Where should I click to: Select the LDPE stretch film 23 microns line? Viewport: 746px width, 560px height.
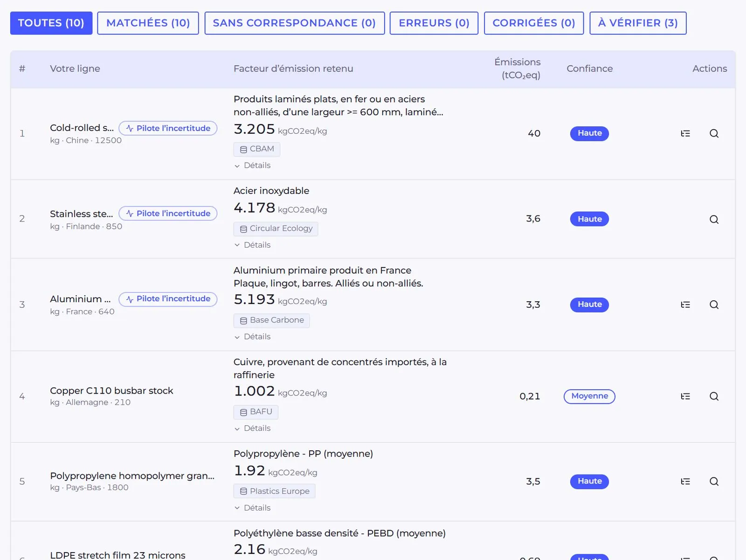pos(117,555)
